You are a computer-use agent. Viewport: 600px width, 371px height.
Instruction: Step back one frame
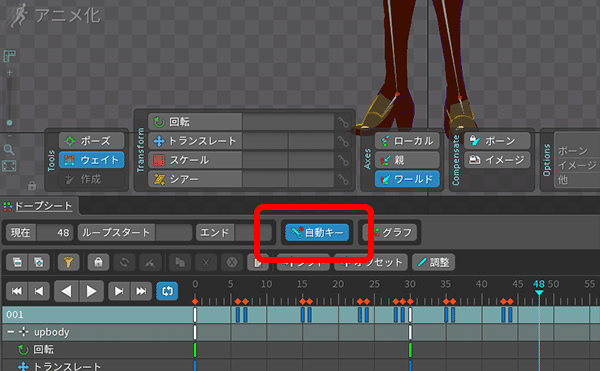[x=39, y=291]
